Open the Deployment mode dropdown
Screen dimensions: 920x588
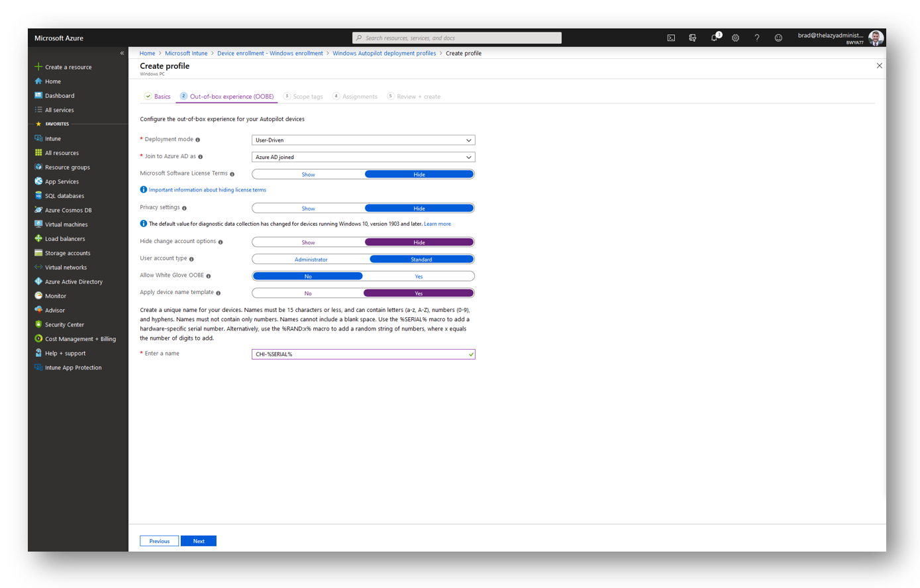pos(363,140)
